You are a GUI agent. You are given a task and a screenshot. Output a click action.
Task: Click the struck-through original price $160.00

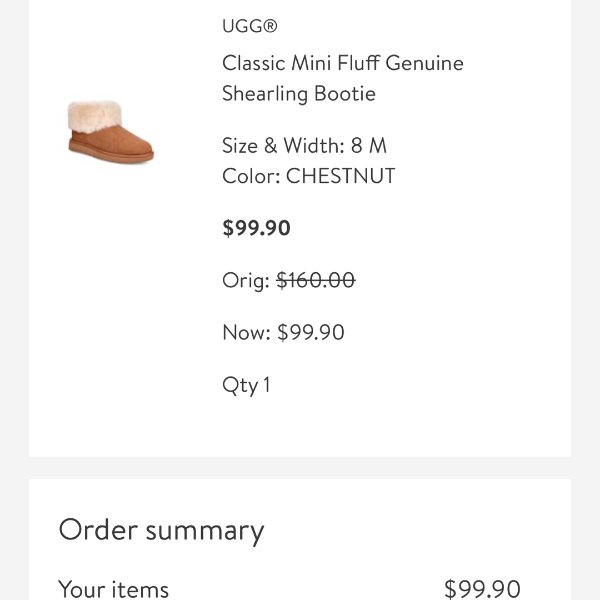coord(316,280)
